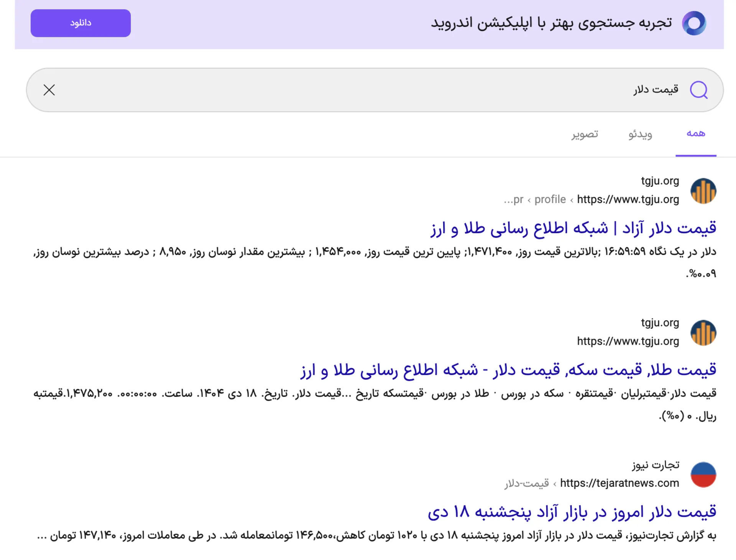Viewport: 736px width, 560px height.
Task: Clear the search query using the X icon
Action: coord(49,90)
